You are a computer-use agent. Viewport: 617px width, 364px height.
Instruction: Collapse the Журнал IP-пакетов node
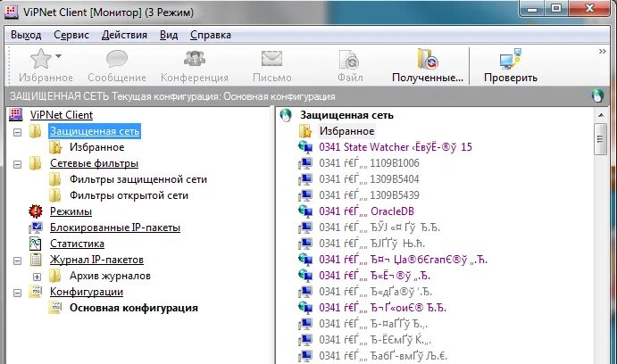[x=17, y=261]
